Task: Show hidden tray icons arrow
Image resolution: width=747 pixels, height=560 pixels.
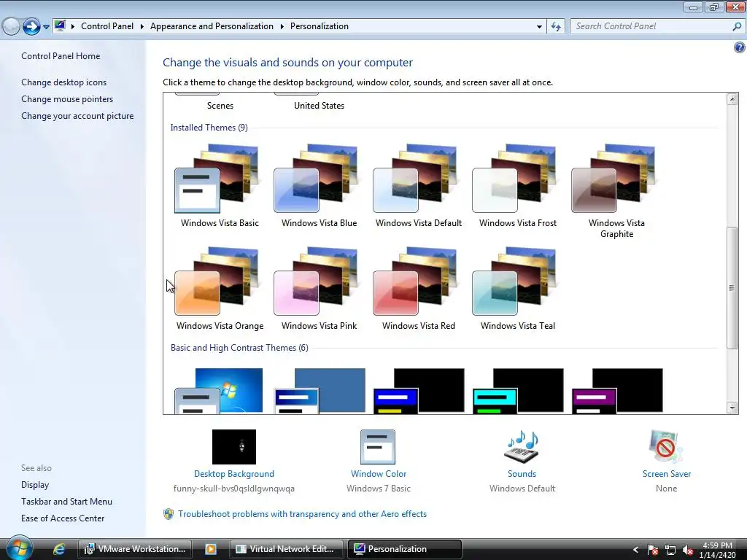Action: 635,550
